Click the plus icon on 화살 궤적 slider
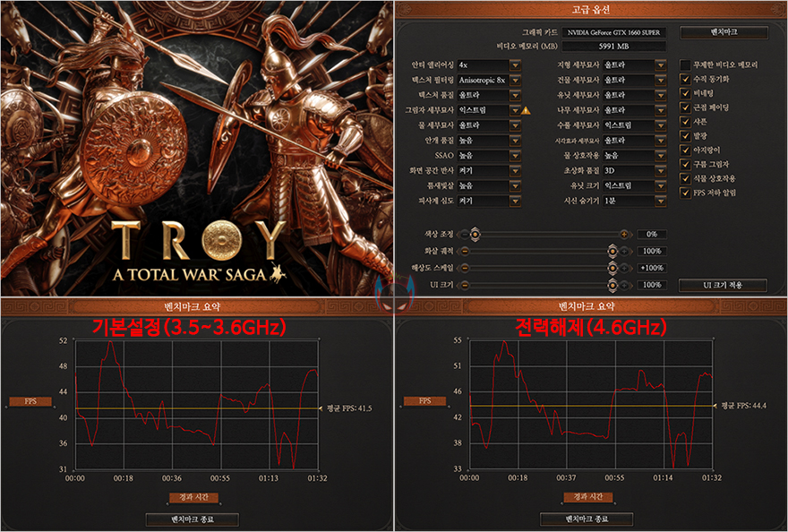788x532 pixels. 624,251
